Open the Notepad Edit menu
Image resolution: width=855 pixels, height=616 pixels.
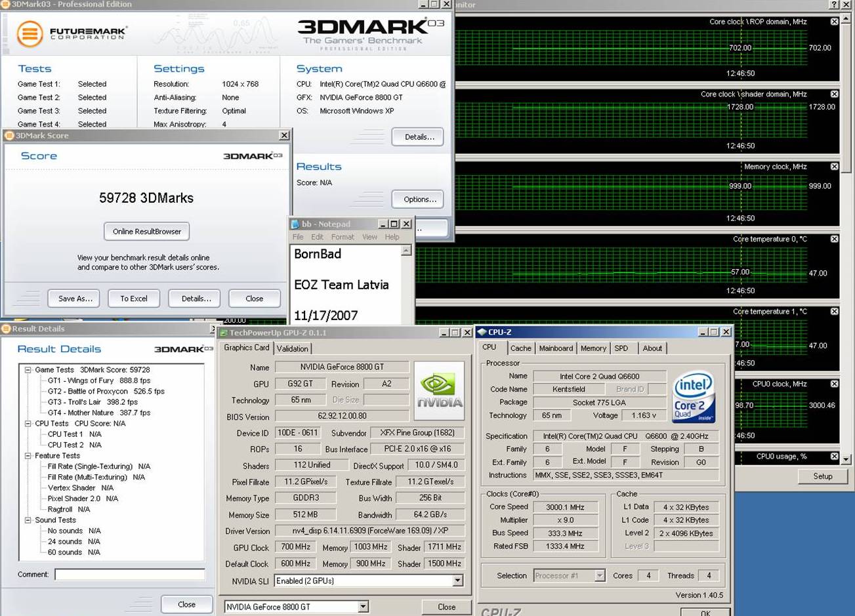(317, 237)
